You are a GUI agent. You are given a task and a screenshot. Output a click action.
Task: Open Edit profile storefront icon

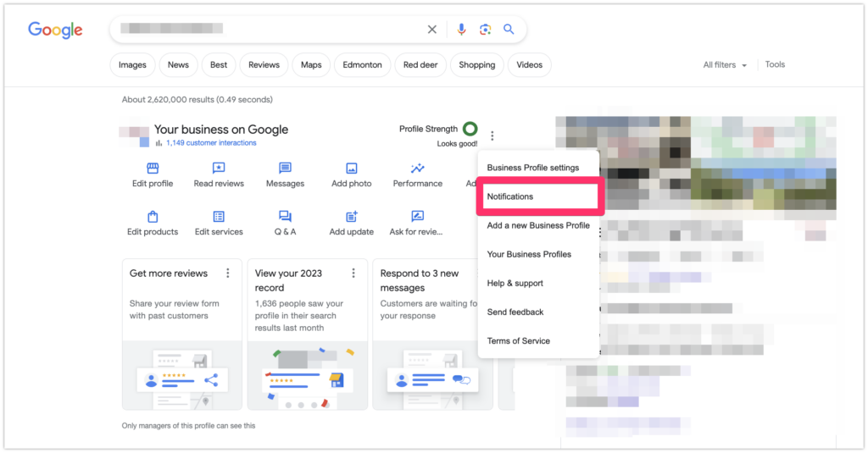click(153, 168)
